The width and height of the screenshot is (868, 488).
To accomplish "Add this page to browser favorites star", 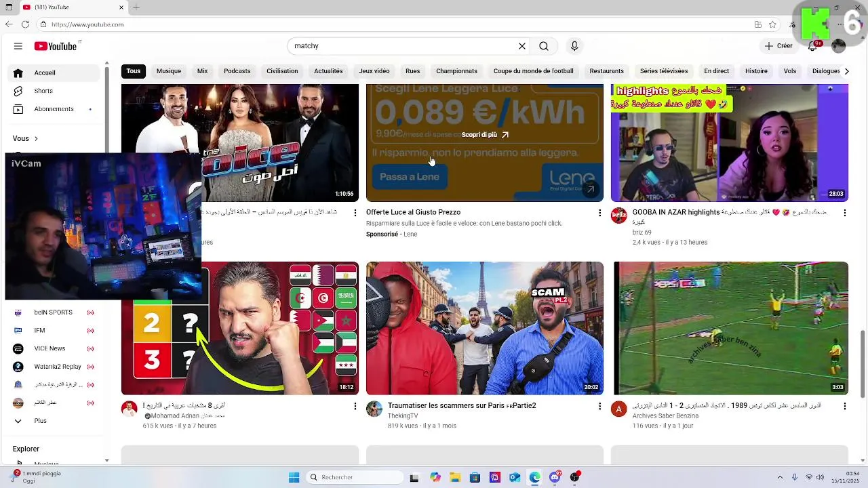I will click(x=772, y=24).
